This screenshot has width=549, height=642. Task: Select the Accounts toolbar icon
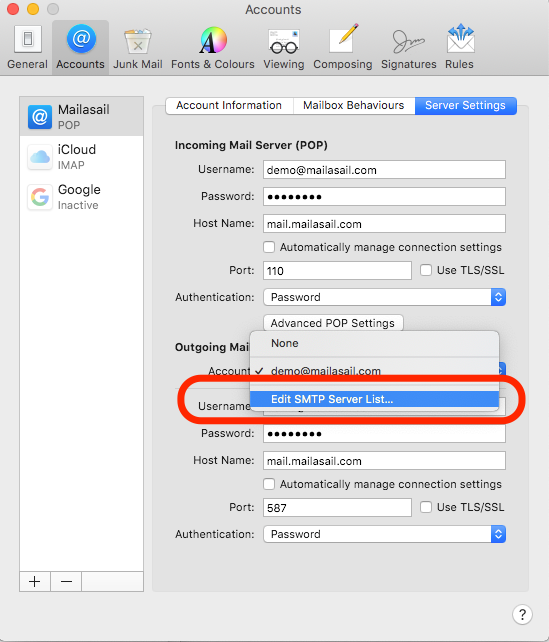80,47
